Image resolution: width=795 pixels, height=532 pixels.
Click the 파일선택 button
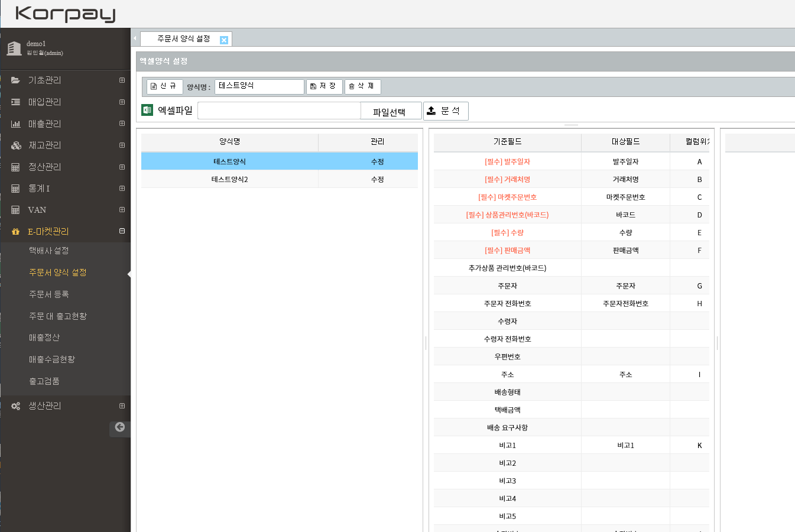[x=391, y=111]
